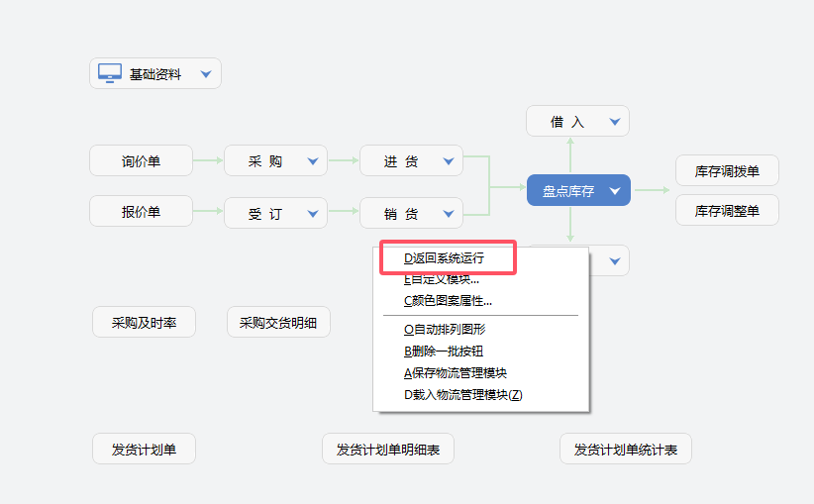
Task: Choose 删除一批按钮 menu item
Action: pos(444,351)
